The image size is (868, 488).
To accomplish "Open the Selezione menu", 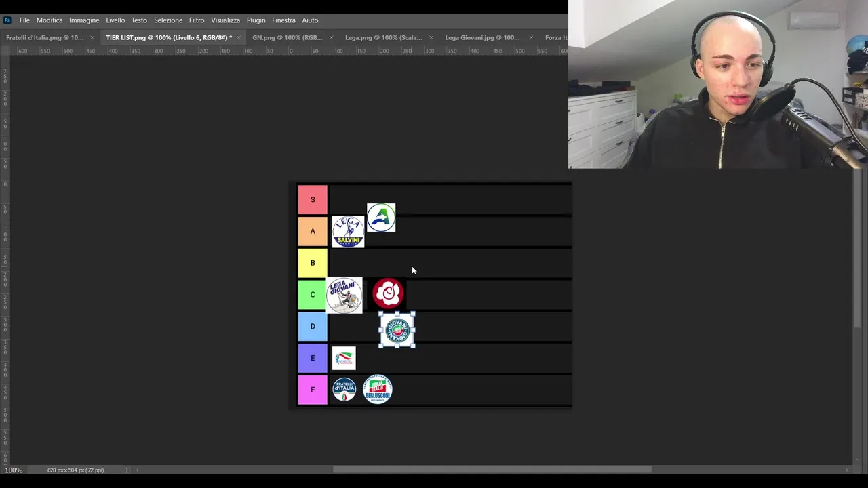I will [x=168, y=20].
